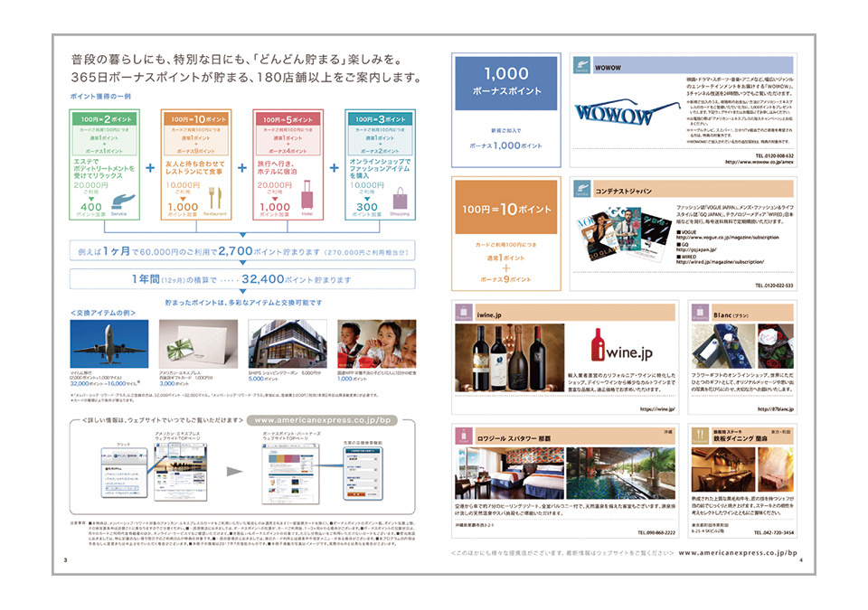Click the Service category icon beside WOWOW header
The height and width of the screenshot is (610, 868).
coord(581,65)
